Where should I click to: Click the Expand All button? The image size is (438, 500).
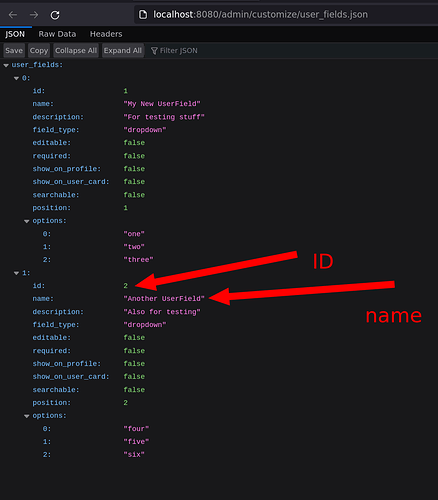click(x=123, y=51)
